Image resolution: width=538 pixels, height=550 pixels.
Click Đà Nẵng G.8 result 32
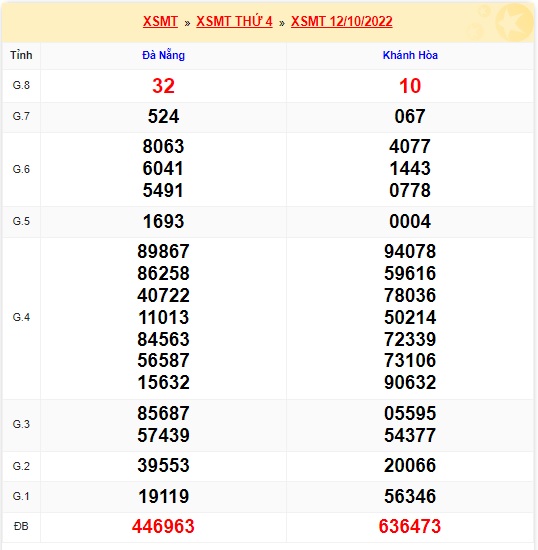(163, 86)
